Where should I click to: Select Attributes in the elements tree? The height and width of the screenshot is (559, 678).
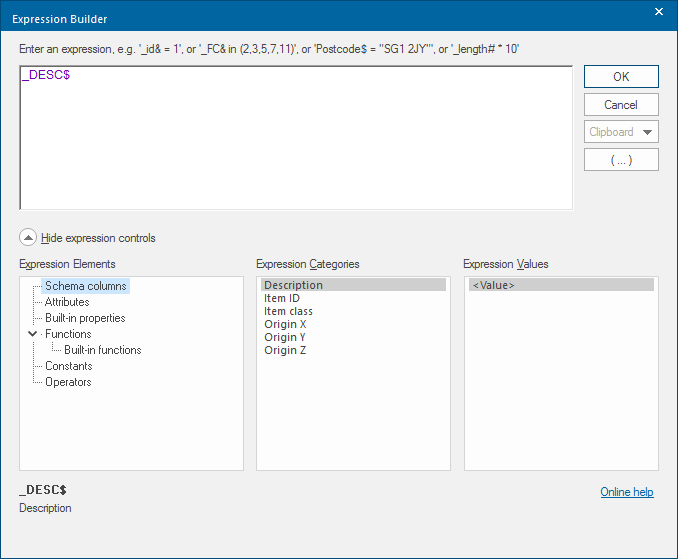(x=67, y=302)
